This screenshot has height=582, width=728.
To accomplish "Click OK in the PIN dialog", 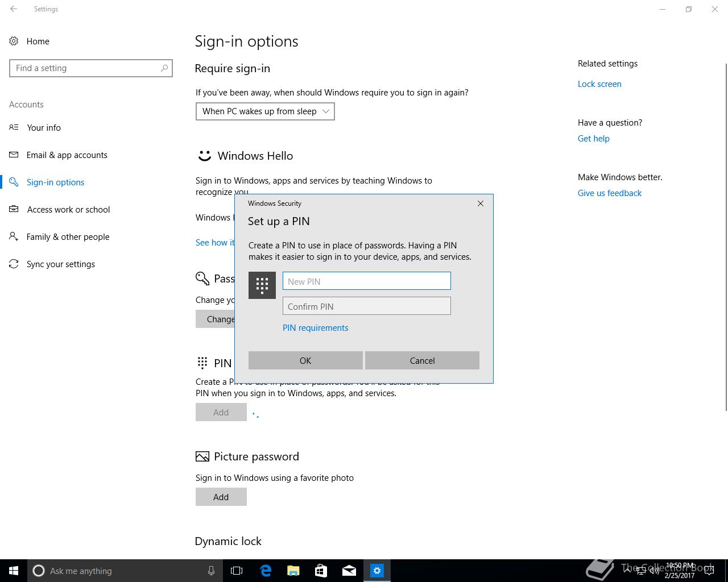I will point(305,360).
